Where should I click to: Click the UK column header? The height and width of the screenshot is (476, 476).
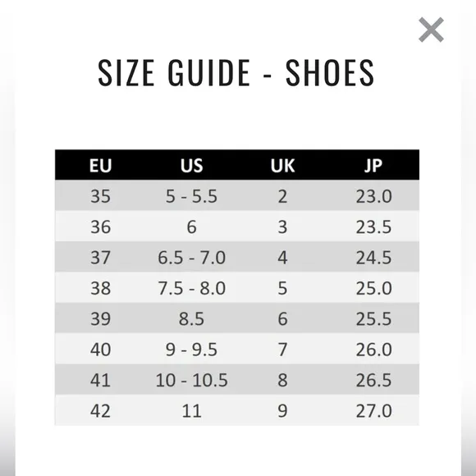click(x=282, y=166)
